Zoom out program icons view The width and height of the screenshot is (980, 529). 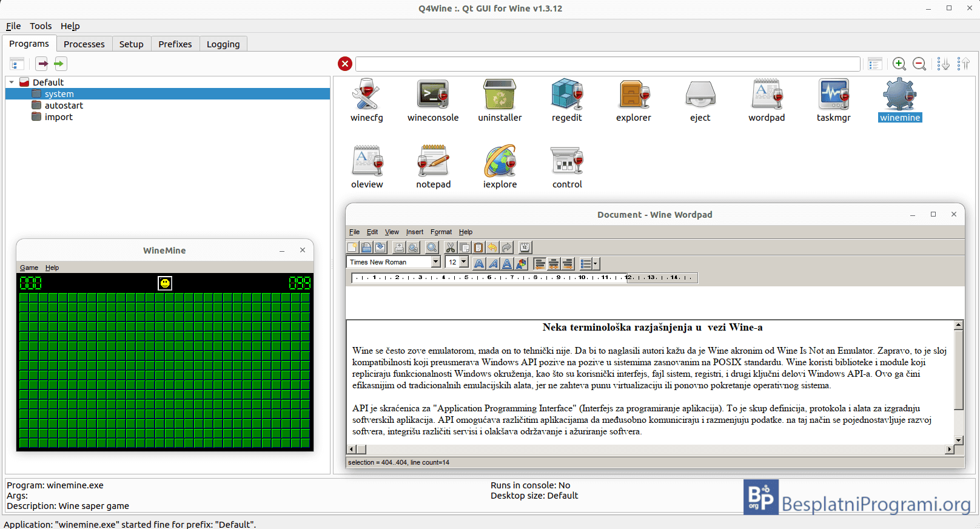(919, 64)
